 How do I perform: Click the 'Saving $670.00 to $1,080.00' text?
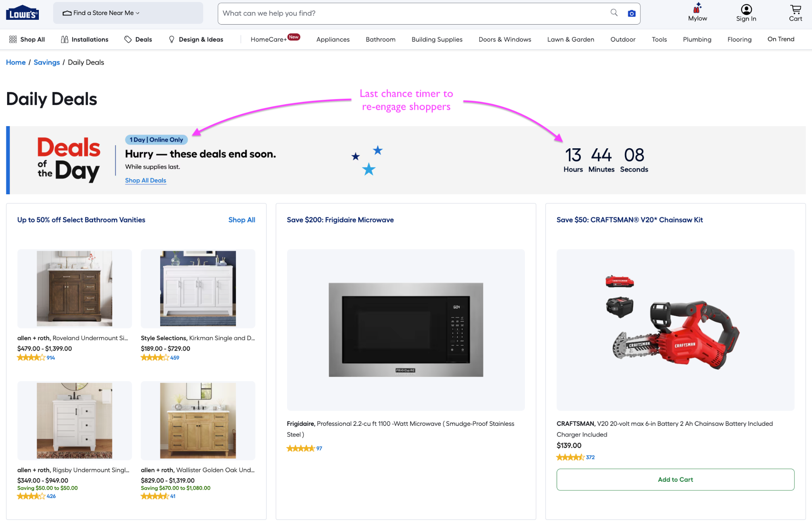176,488
